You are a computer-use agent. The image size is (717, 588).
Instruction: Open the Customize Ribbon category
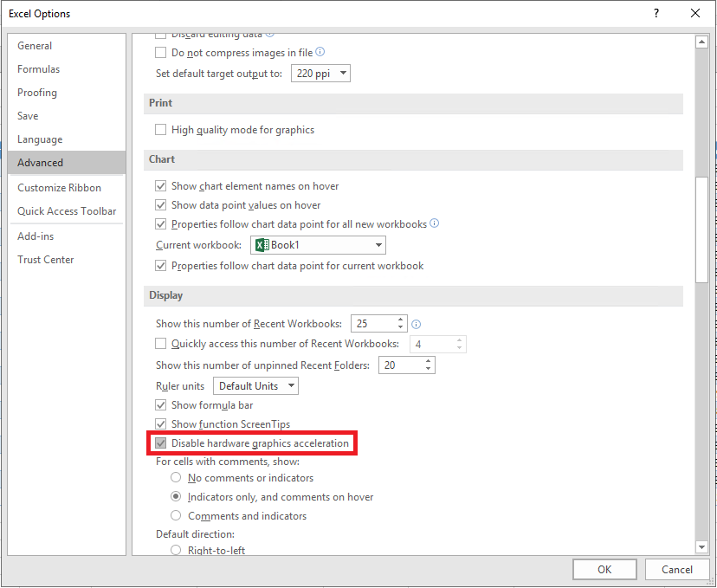pyautogui.click(x=67, y=187)
